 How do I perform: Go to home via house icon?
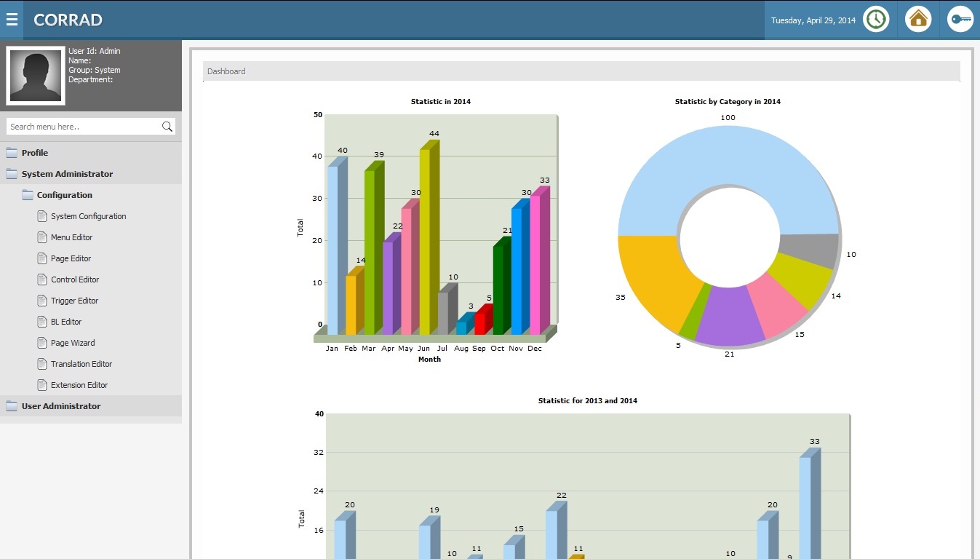[918, 19]
